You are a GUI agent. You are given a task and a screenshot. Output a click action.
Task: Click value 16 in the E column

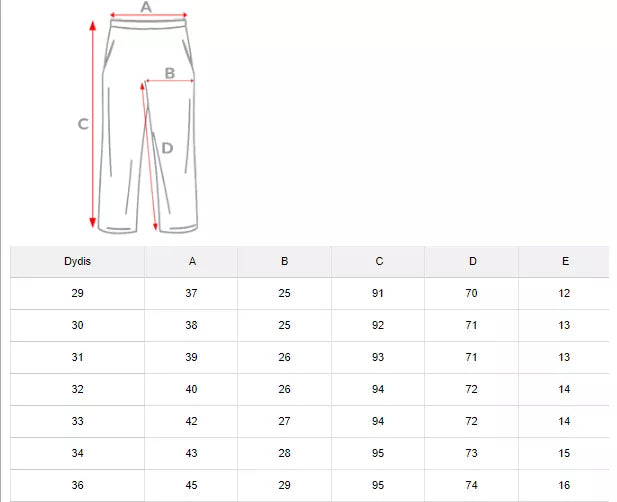[x=565, y=485]
